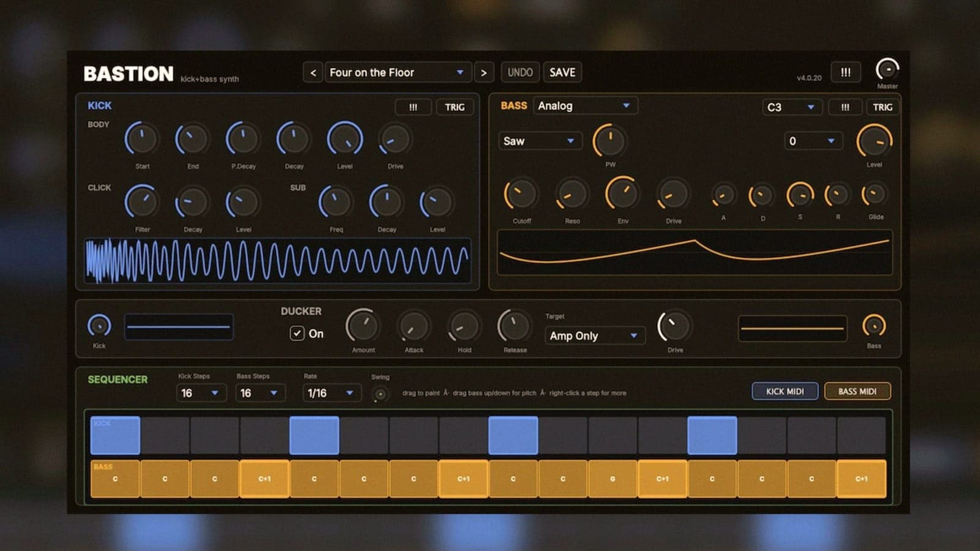The image size is (980, 551).
Task: Click the UNDO button
Action: pos(520,72)
